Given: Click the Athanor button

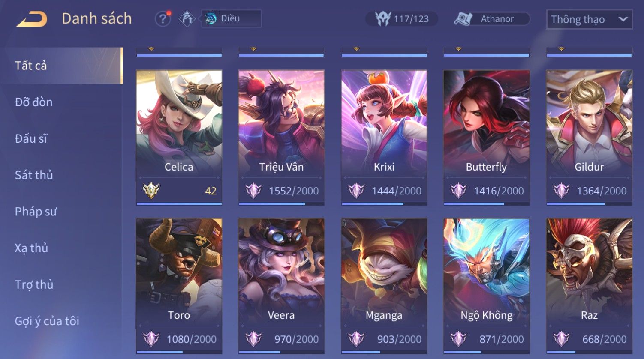Looking at the screenshot, I should pos(492,19).
